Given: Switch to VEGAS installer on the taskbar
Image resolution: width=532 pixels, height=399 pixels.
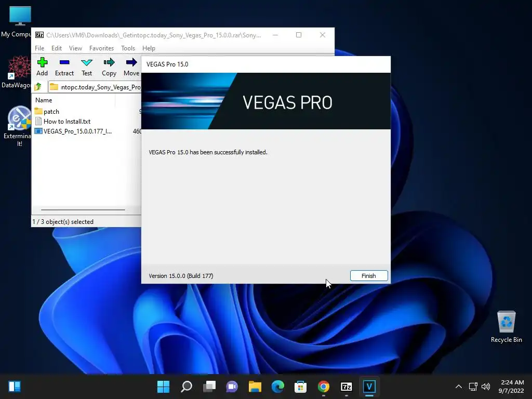Looking at the screenshot, I should 369,386.
